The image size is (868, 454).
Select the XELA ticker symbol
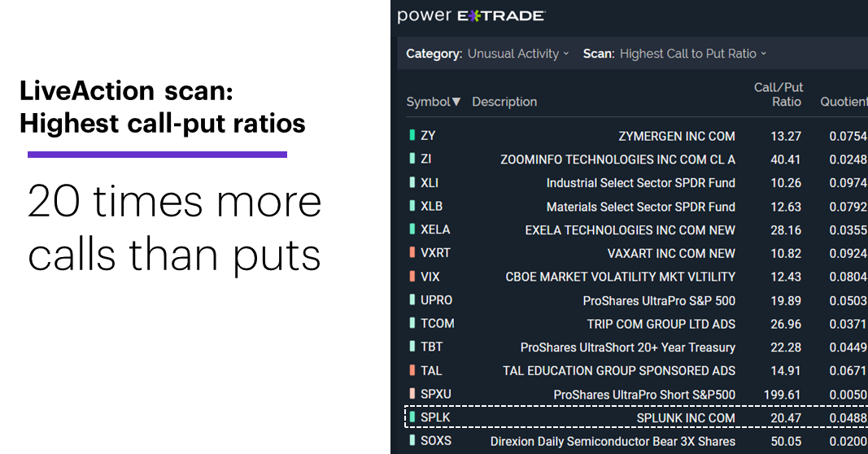[435, 229]
